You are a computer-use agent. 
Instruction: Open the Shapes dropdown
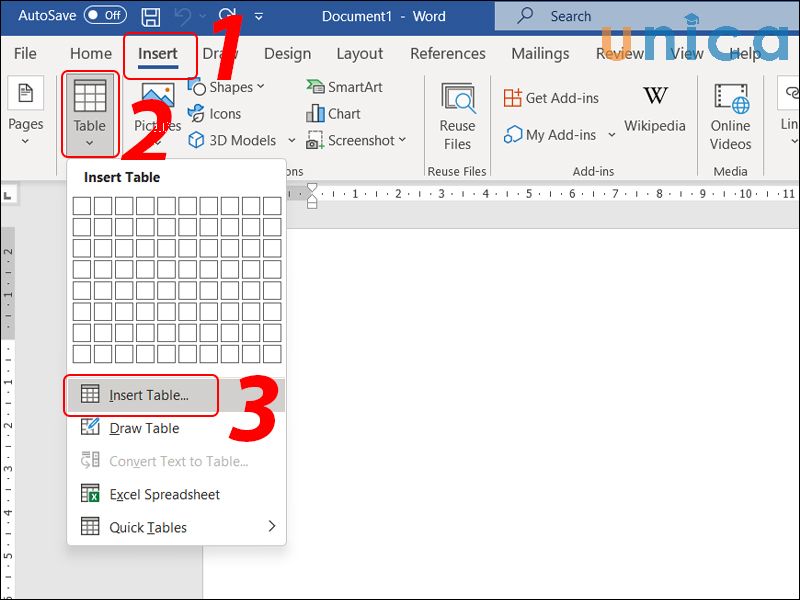pos(226,87)
